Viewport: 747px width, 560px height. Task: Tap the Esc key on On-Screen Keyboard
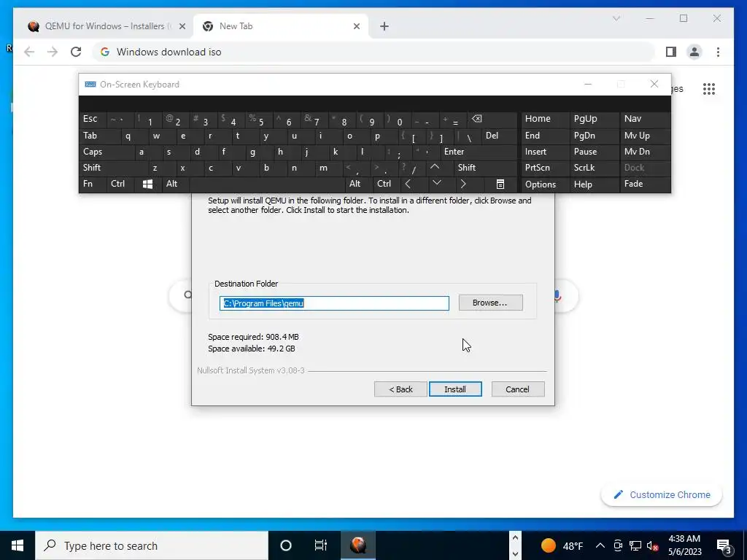coord(93,119)
